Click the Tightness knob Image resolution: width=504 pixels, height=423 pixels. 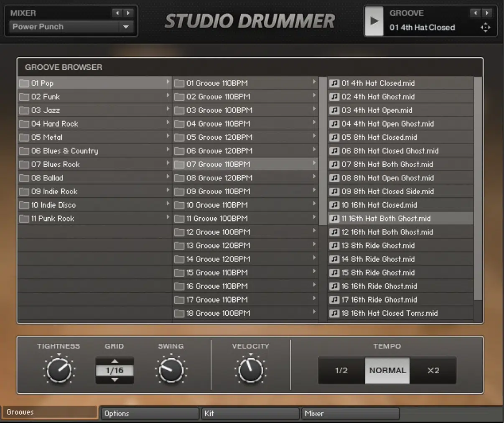59,370
